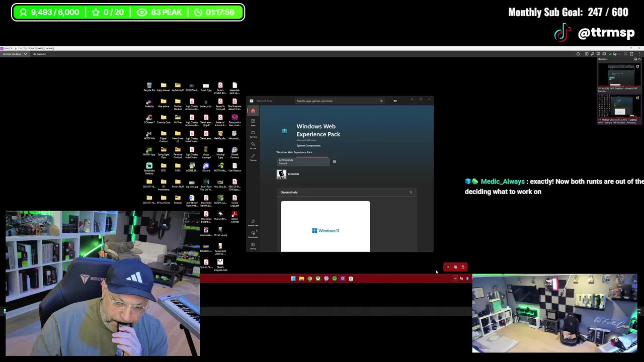
Task: Click the ESRB Everyone rating badge
Action: tap(281, 174)
